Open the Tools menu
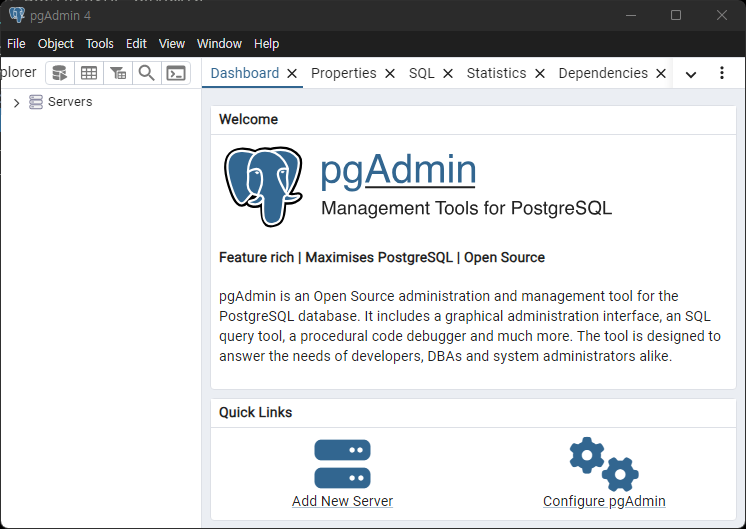This screenshot has width=746, height=529. [x=99, y=44]
